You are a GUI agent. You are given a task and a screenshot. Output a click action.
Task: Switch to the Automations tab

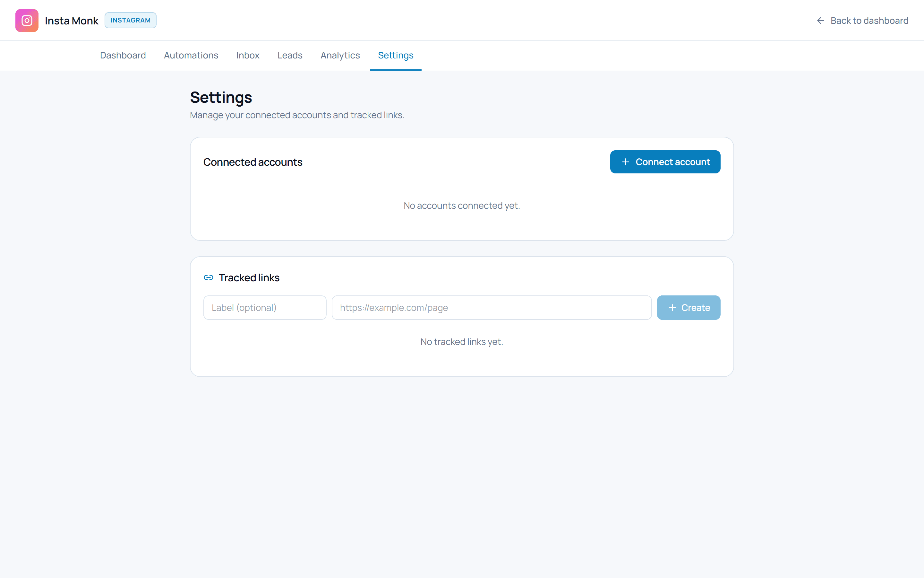tap(191, 56)
